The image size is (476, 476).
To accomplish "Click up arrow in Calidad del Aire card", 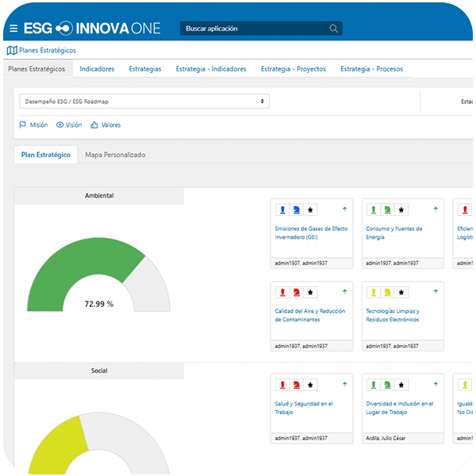I will point(344,291).
